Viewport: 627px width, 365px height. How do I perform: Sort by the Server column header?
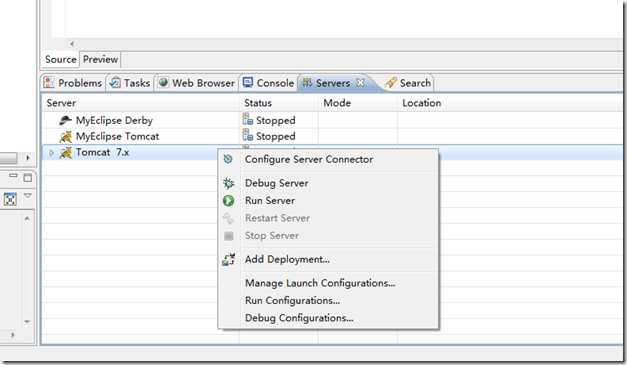[x=140, y=103]
